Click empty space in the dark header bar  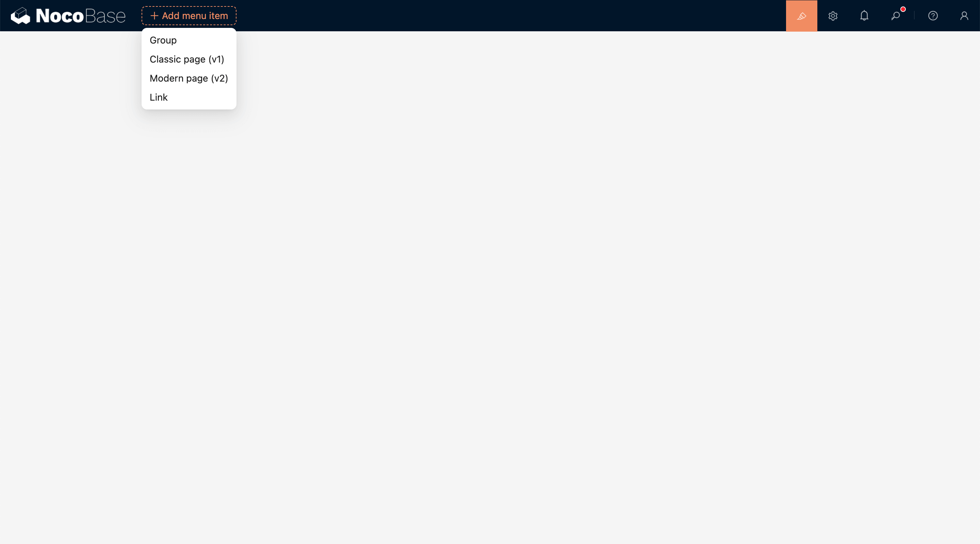tap(494, 16)
